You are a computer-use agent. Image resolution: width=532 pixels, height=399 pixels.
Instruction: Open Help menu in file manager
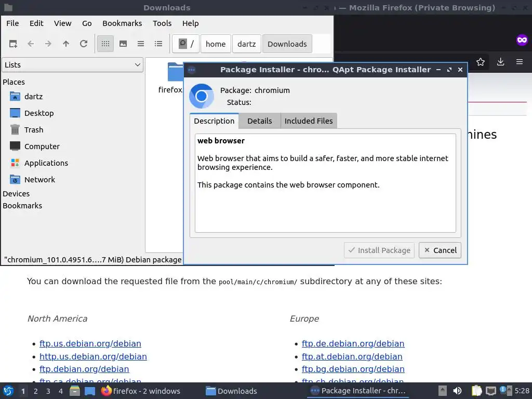click(x=190, y=23)
